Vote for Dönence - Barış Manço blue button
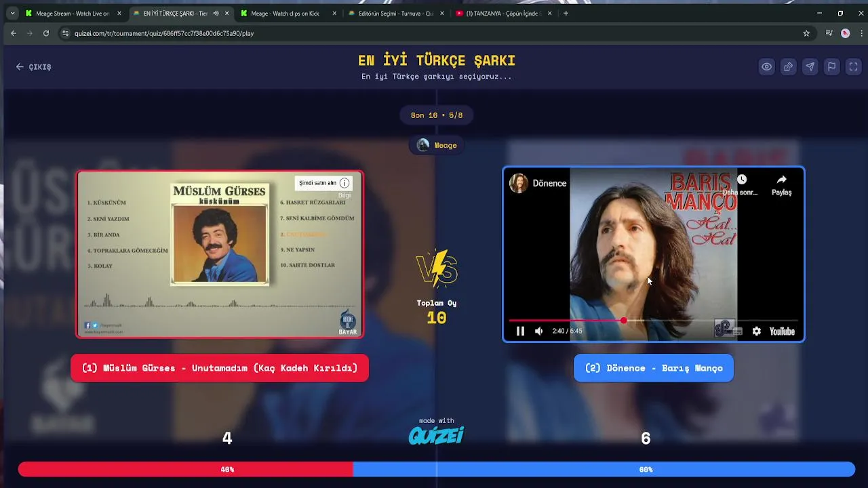The width and height of the screenshot is (868, 488). [654, 368]
